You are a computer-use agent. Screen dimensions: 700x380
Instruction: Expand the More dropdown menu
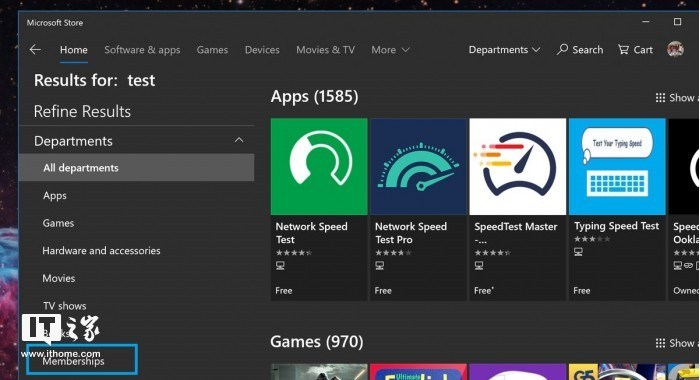point(390,50)
